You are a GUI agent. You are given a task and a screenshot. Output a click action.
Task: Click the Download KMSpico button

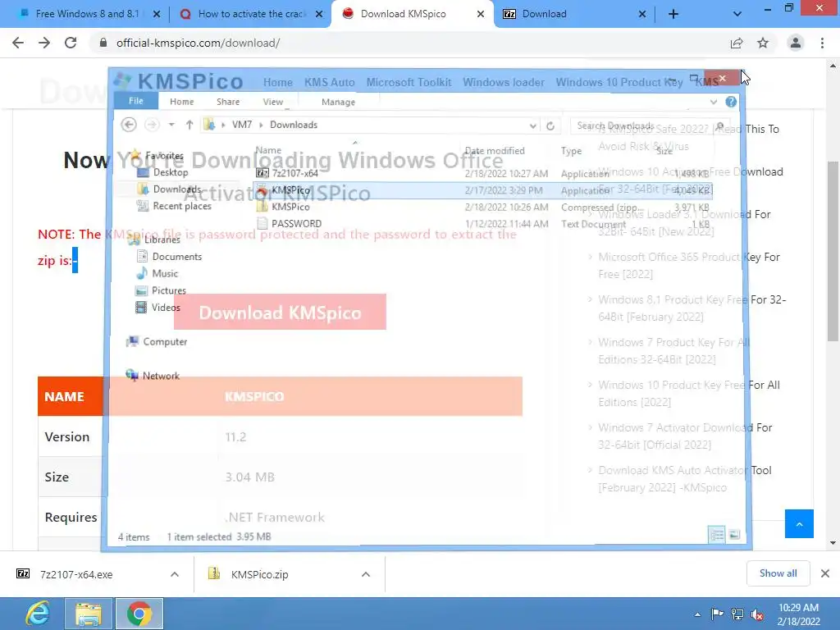(280, 313)
